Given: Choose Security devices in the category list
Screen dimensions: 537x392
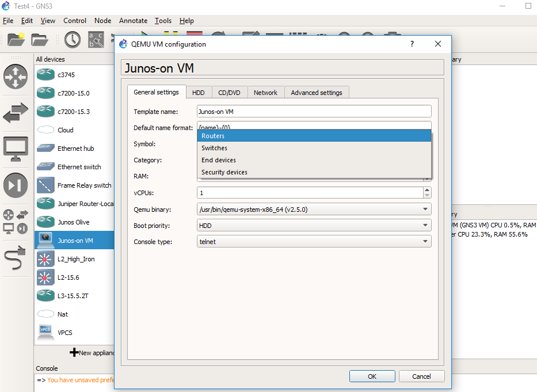Looking at the screenshot, I should point(314,172).
